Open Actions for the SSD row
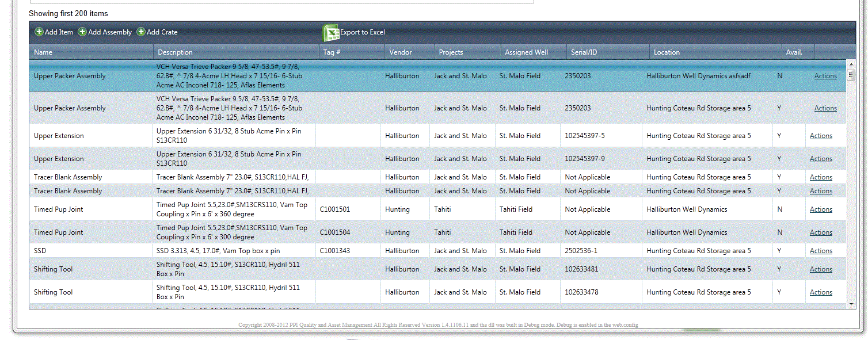Image resolution: width=868 pixels, height=340 pixels. [x=821, y=251]
